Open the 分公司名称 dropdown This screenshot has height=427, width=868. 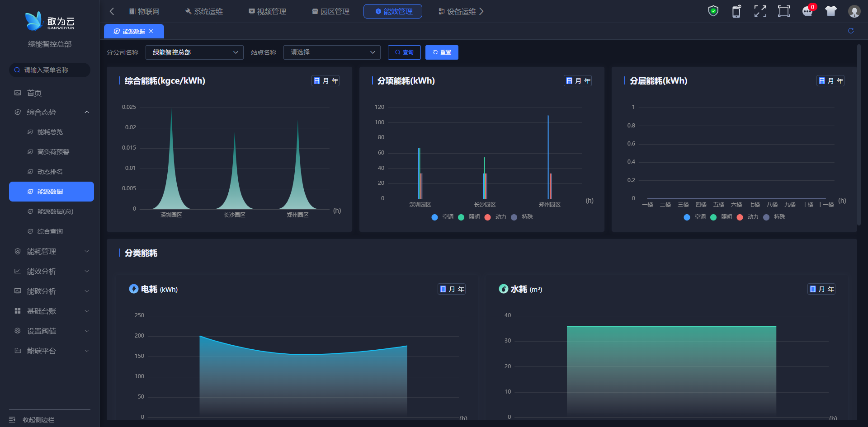point(194,52)
